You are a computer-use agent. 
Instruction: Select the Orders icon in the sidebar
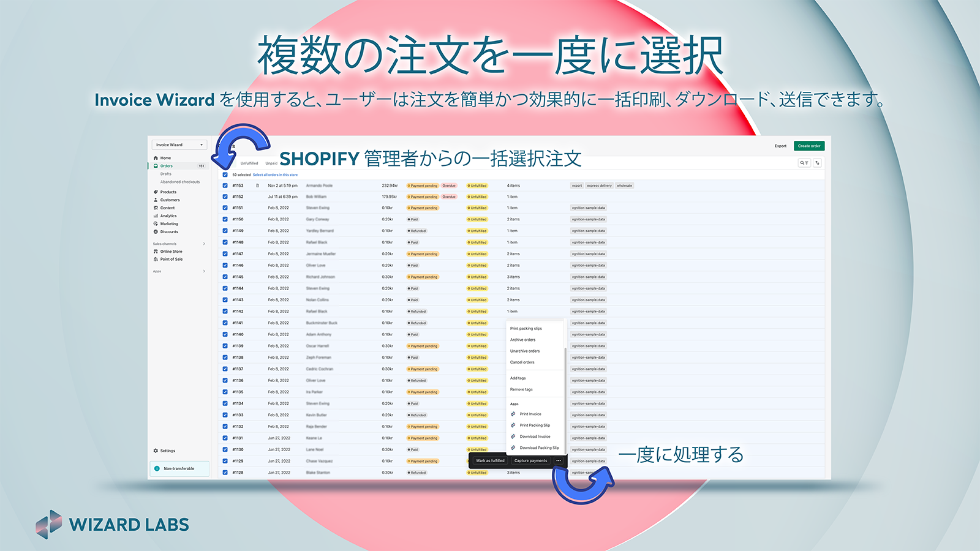tap(156, 166)
